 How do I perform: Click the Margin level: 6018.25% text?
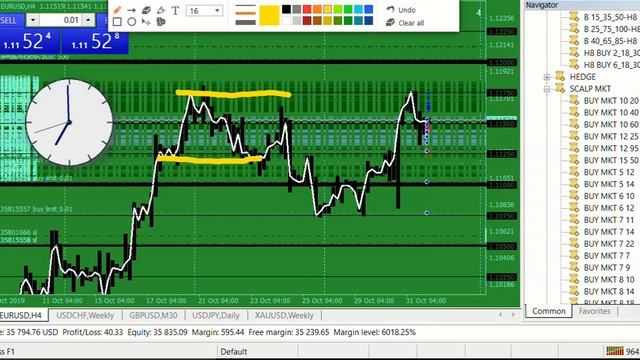point(374,332)
